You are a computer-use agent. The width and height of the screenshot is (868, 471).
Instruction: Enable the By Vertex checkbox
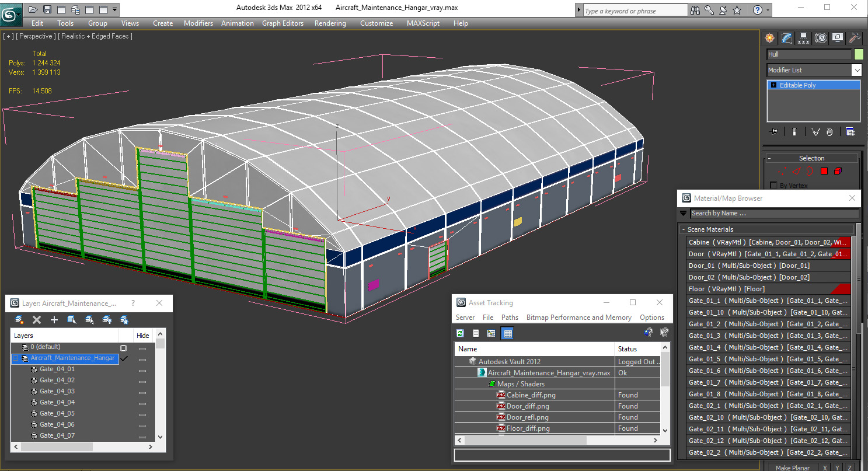(774, 186)
